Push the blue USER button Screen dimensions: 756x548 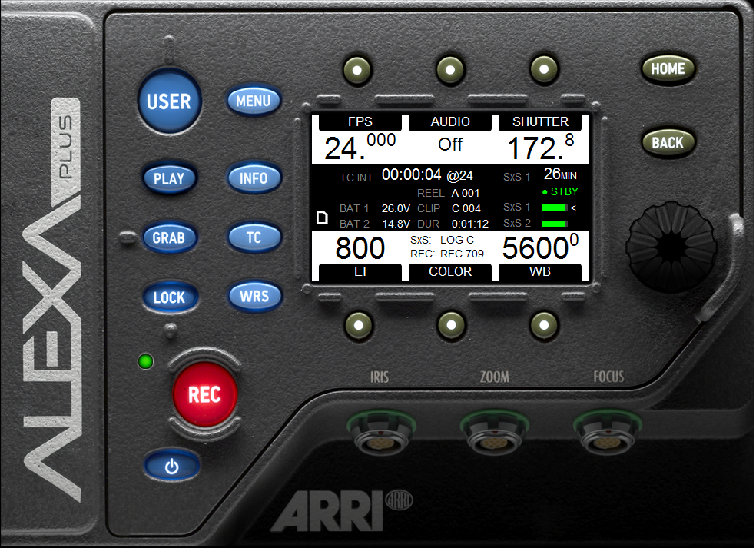(x=169, y=101)
